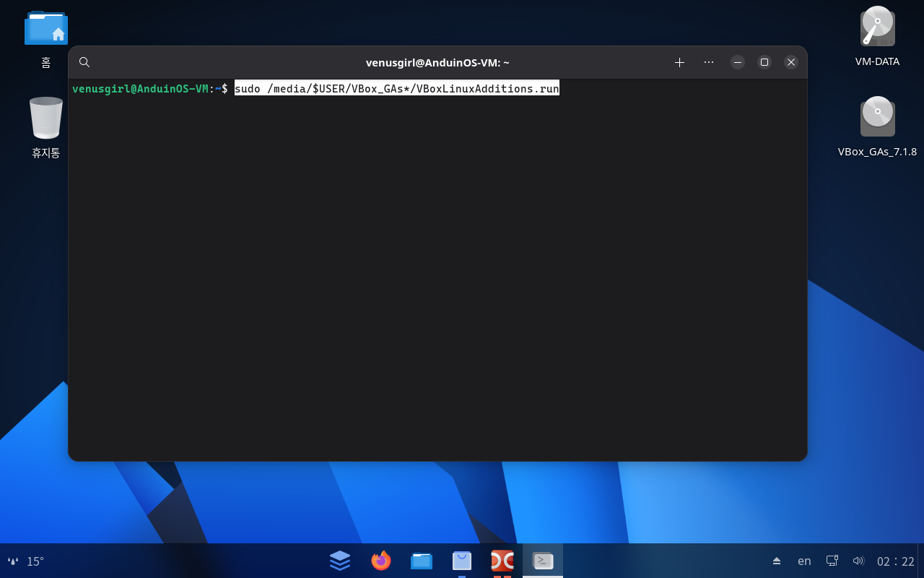Image resolution: width=924 pixels, height=578 pixels.
Task: Open the software store bag icon
Action: pos(462,561)
